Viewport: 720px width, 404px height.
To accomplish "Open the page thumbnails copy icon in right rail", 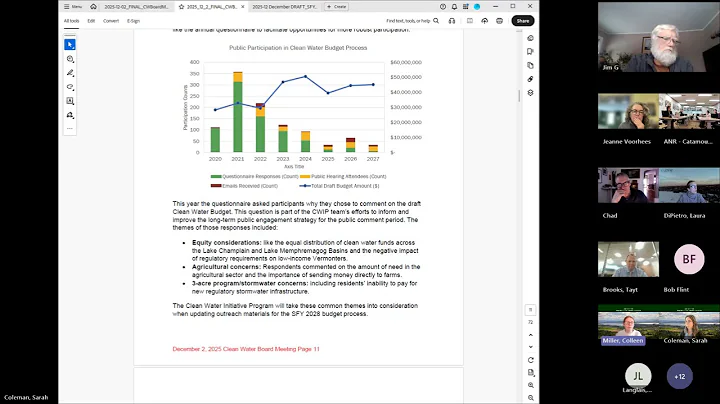I will 530,65.
